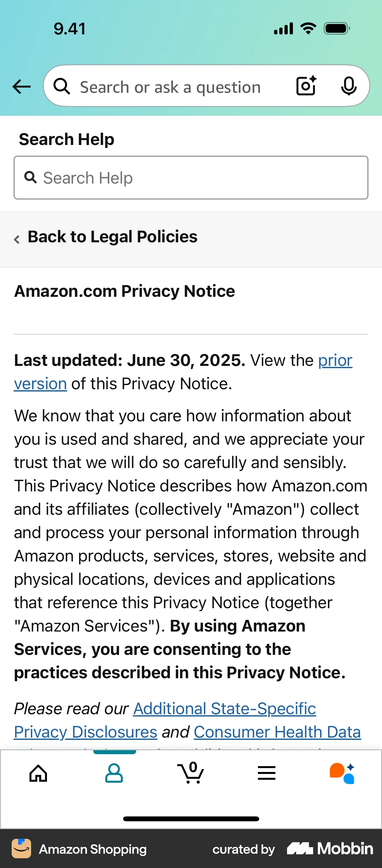Open the Consumer Health Data link
Image resolution: width=382 pixels, height=868 pixels.
[x=277, y=732]
